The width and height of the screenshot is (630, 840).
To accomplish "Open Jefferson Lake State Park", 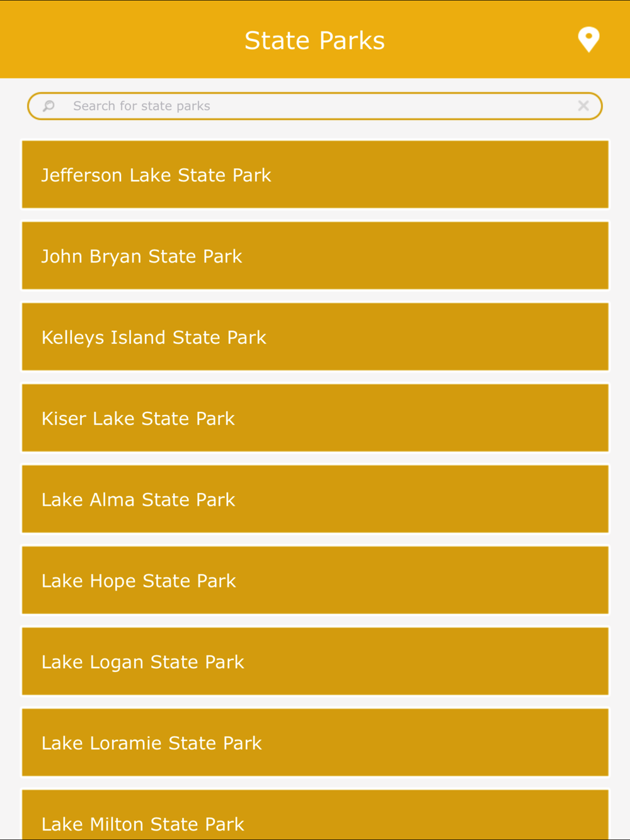I will pos(315,174).
